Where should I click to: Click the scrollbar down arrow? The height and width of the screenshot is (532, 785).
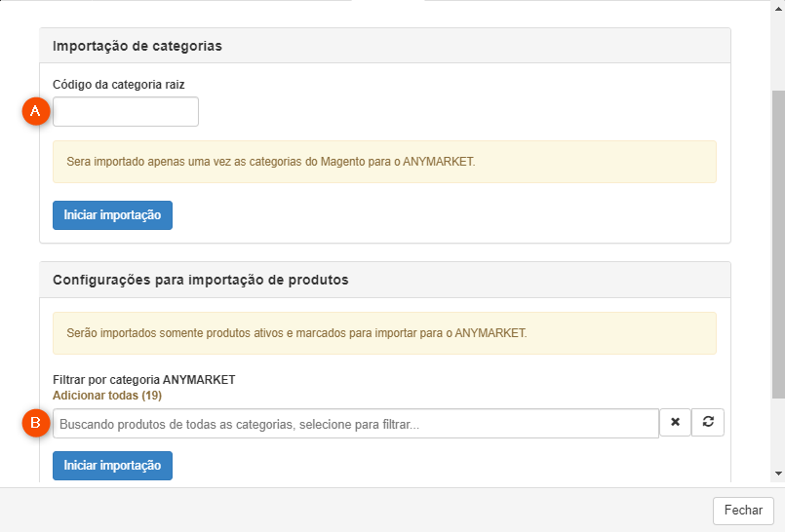pyautogui.click(x=778, y=473)
